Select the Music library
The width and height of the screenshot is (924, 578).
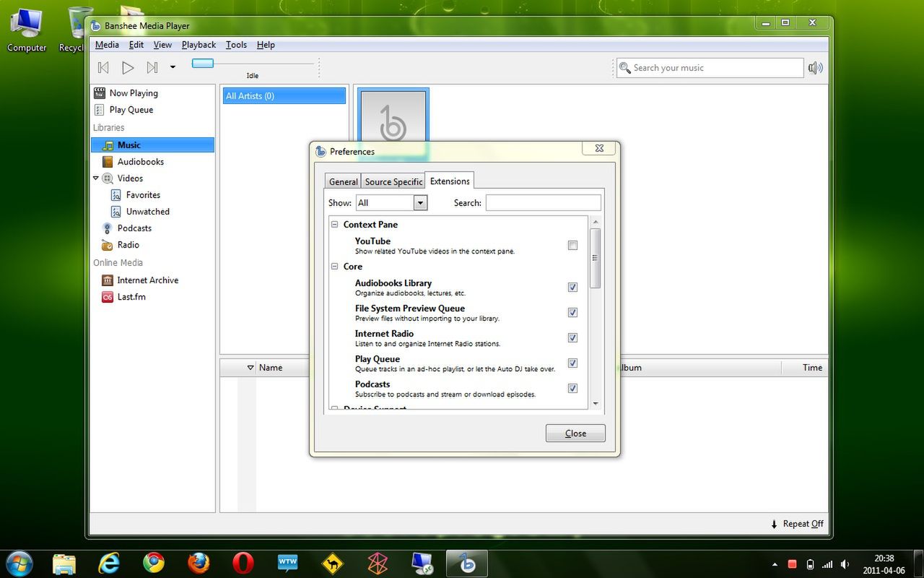click(x=153, y=144)
